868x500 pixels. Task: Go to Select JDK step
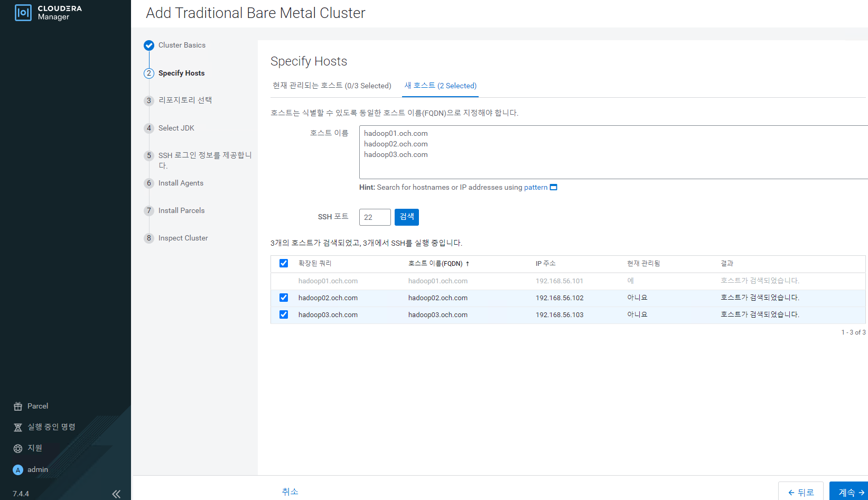pos(176,128)
